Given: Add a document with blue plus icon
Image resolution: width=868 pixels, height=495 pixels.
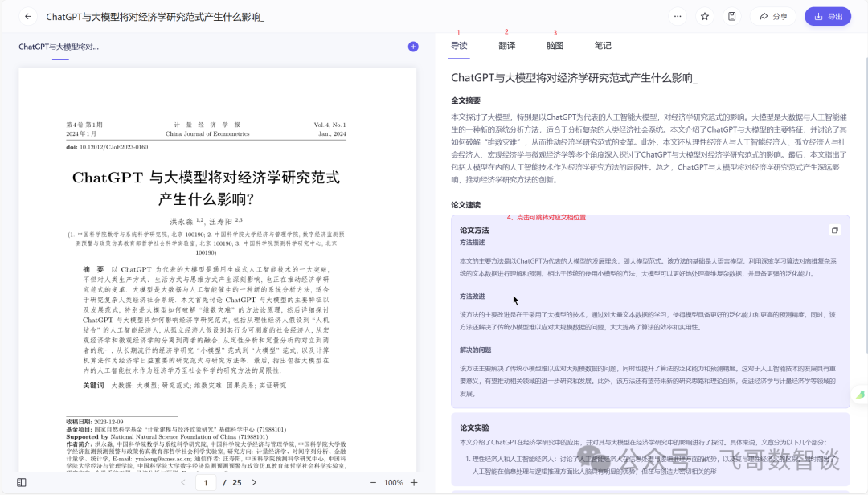Looking at the screenshot, I should [413, 47].
